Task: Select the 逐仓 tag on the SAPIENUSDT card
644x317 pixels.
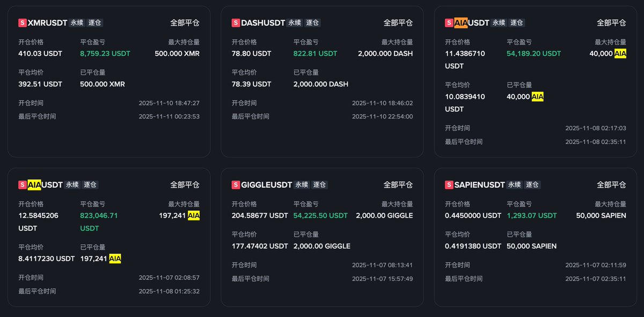Action: pos(532,185)
